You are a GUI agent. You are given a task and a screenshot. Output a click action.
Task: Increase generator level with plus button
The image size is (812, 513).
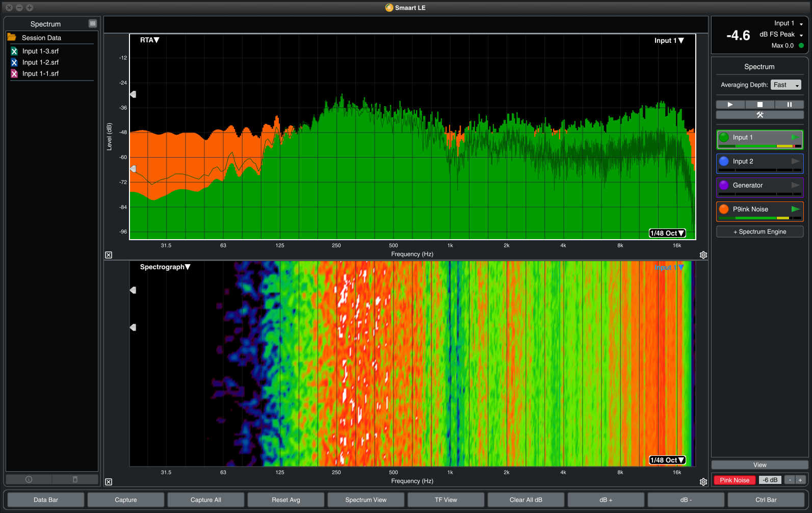[800, 480]
